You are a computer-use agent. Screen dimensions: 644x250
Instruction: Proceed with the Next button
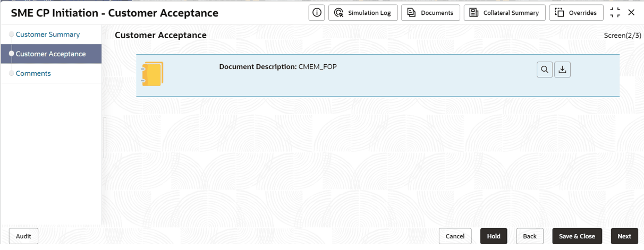tap(624, 236)
